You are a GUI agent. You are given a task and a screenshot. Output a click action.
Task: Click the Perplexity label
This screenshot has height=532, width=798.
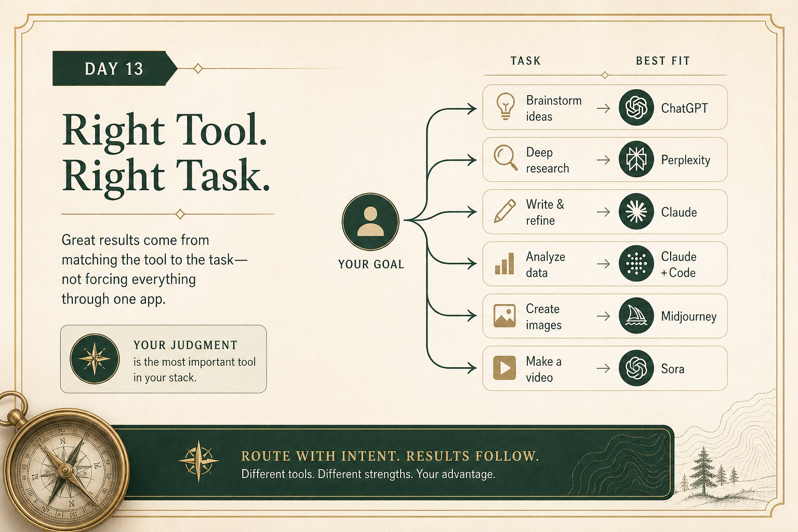pos(685,160)
